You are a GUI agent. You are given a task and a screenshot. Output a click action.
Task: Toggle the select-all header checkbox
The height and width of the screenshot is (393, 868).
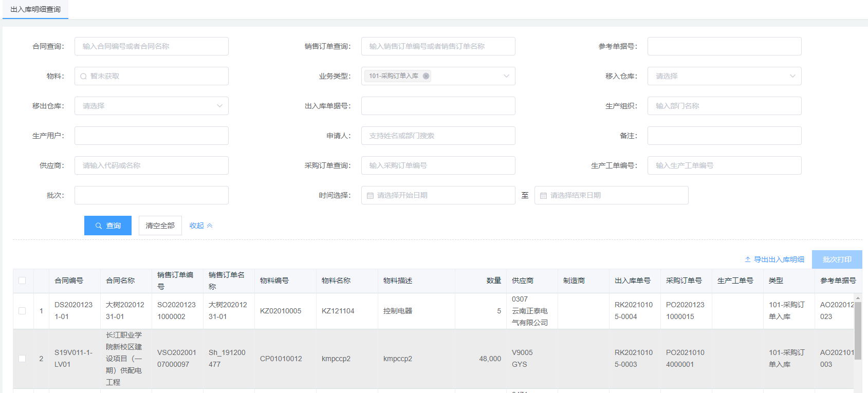pos(22,280)
